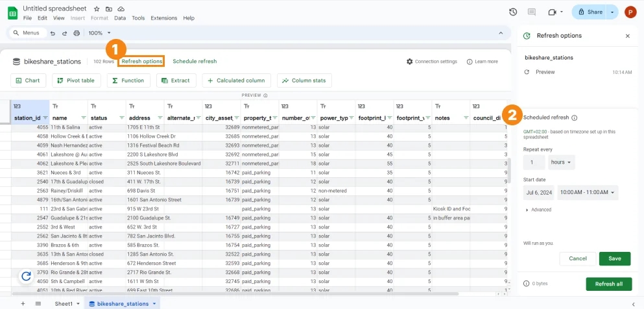Click the horizontal scrollbar below the table
This screenshot has height=309, width=644.
coord(235,294)
